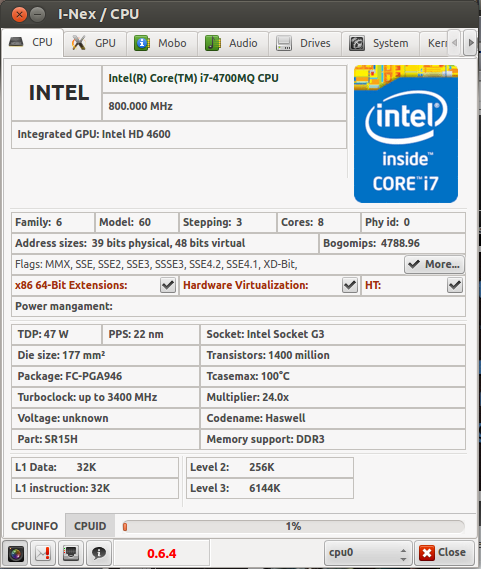Switch to the Audio tab
481x569 pixels.
click(x=233, y=43)
